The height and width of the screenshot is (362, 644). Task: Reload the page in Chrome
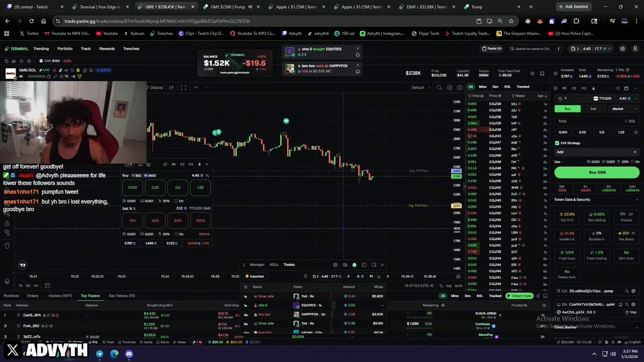coord(31,21)
